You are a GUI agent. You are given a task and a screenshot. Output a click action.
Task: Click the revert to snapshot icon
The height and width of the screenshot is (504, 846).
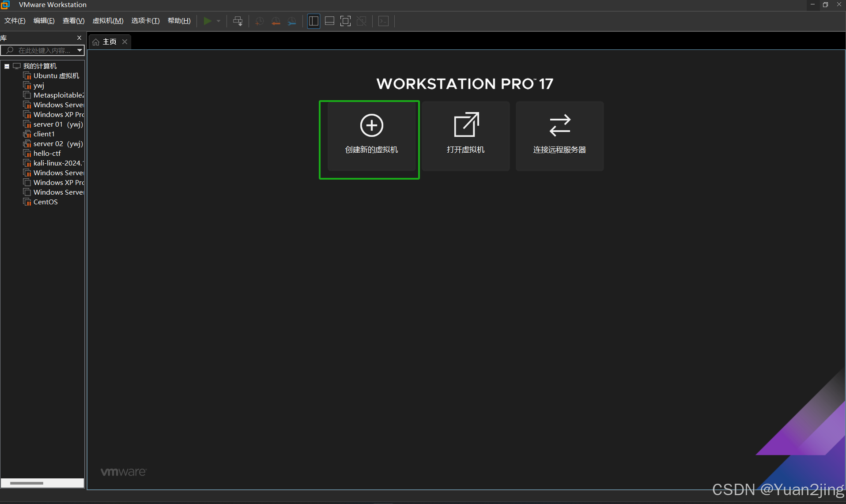click(x=276, y=21)
